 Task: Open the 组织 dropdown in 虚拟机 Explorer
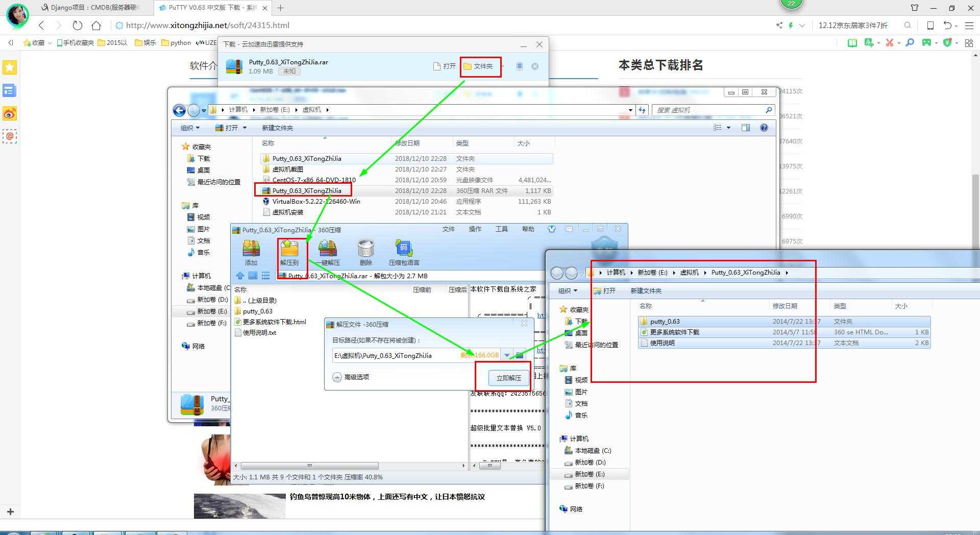pos(190,128)
